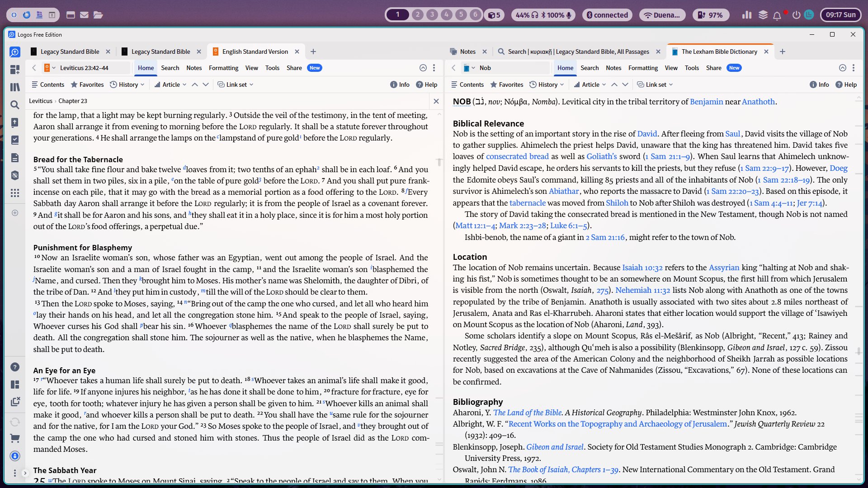Image resolution: width=868 pixels, height=488 pixels.
Task: Open the 1 Sam 21:1–9 reference link
Action: 667,156
